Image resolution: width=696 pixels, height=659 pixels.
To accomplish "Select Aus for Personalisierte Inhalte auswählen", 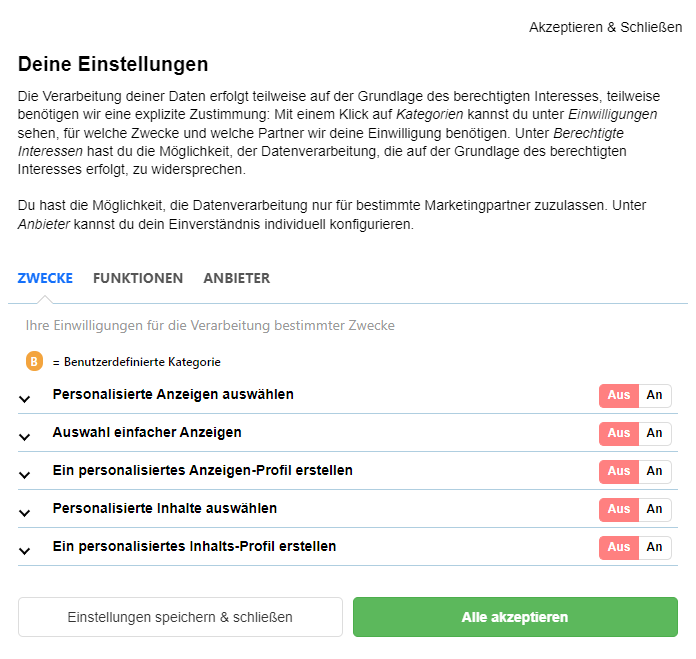I will coord(619,509).
